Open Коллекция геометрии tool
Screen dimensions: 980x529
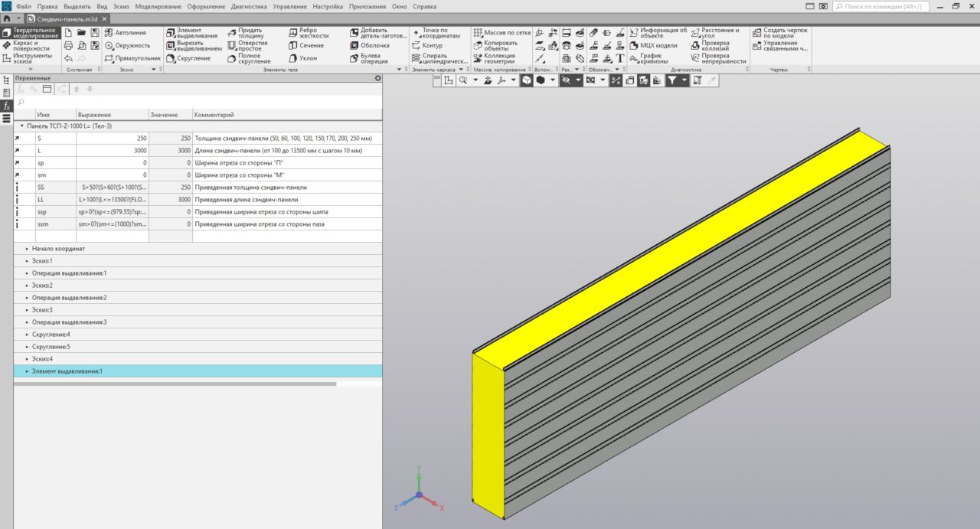tap(495, 58)
